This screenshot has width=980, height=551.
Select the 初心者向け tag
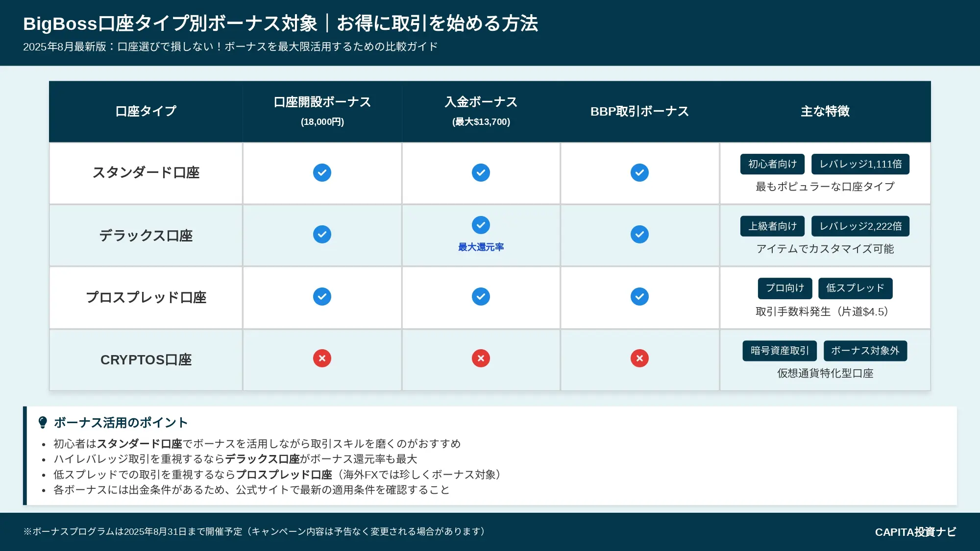(x=772, y=164)
